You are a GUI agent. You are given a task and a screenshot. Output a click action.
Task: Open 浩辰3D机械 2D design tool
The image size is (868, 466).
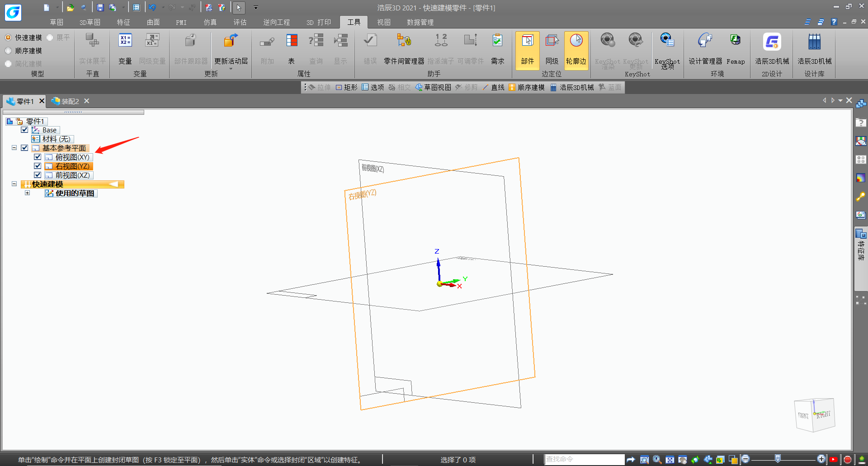coord(772,49)
